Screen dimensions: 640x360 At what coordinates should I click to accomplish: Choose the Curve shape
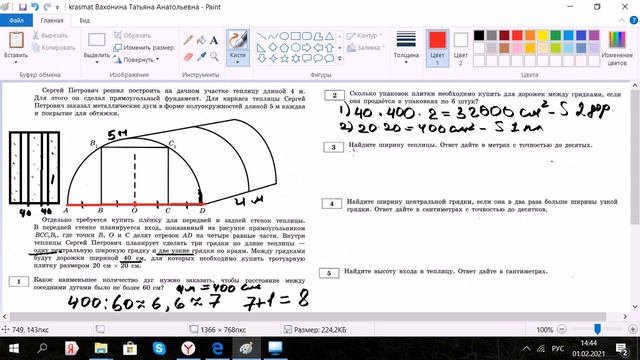[x=273, y=36]
